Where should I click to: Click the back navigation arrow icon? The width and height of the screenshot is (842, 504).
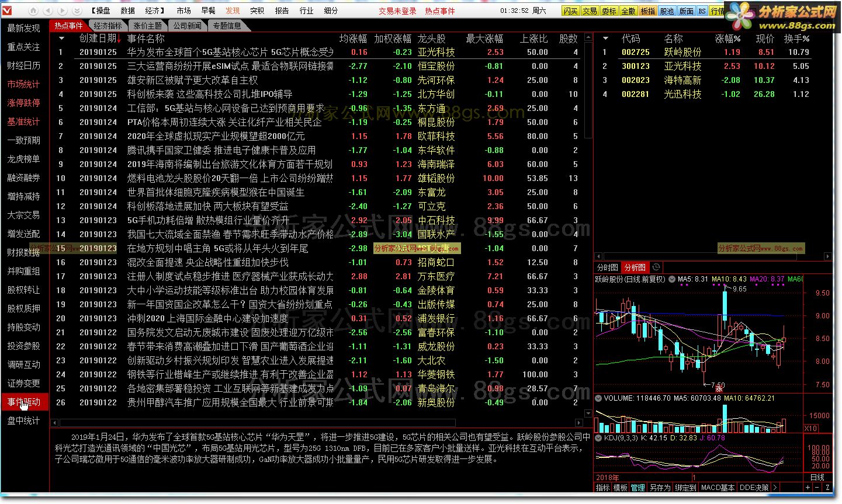pyautogui.click(x=47, y=11)
